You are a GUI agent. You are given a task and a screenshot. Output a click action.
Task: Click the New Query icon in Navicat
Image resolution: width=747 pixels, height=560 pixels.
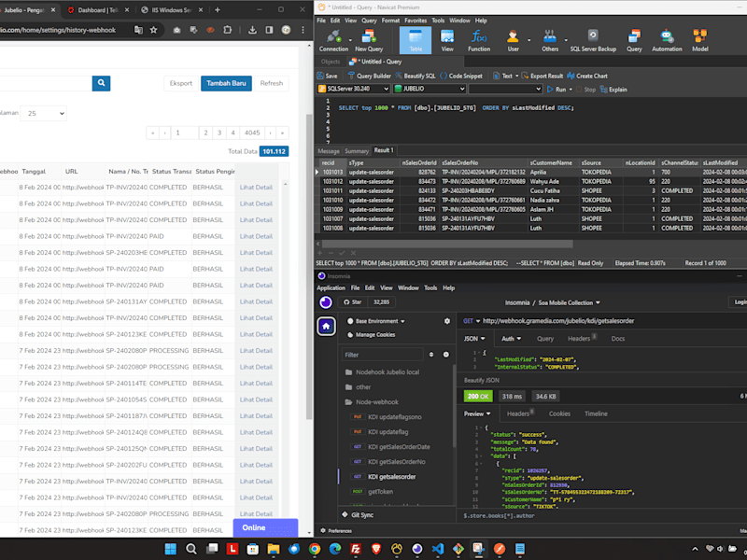point(369,40)
